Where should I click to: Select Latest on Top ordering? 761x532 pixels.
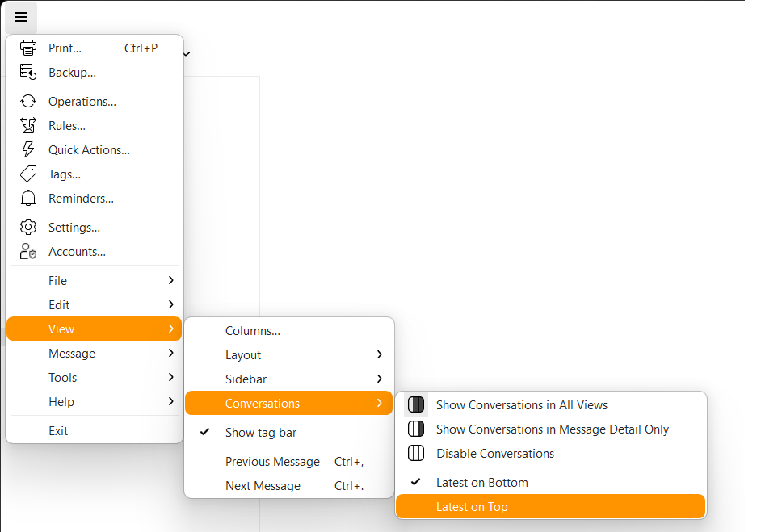pos(551,507)
